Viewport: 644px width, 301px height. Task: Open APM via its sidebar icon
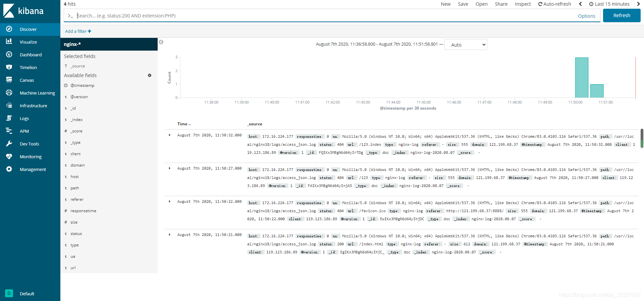pyautogui.click(x=9, y=131)
